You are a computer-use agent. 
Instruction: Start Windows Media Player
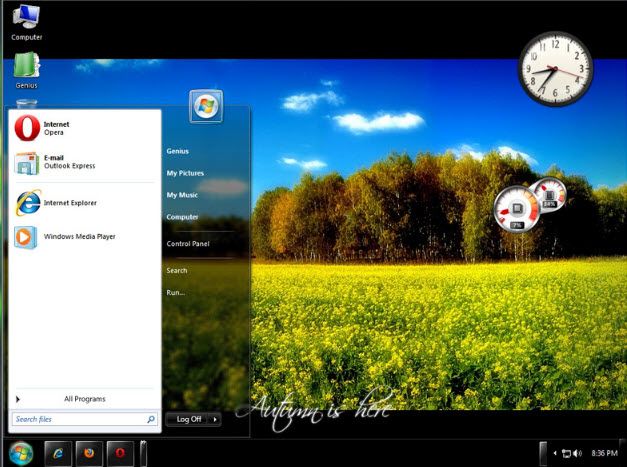click(x=85, y=237)
